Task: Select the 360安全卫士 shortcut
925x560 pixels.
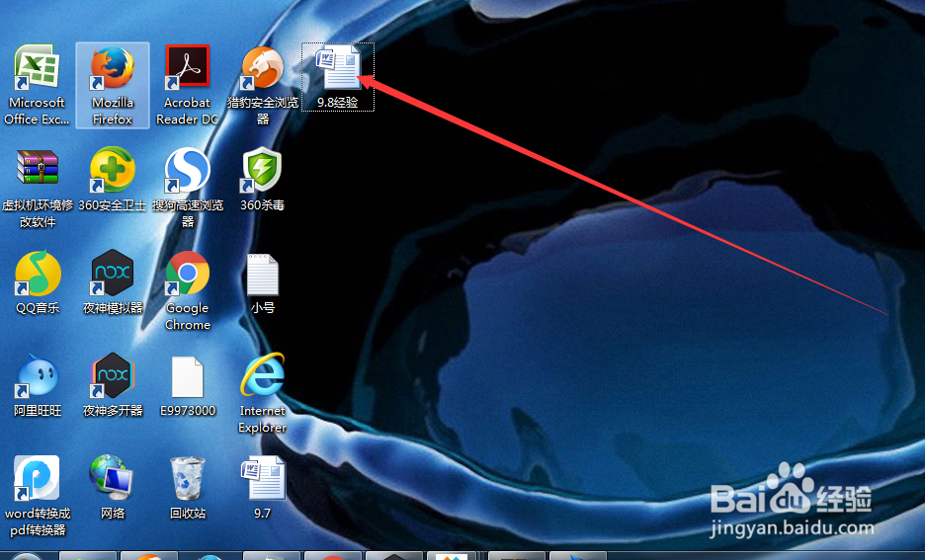Action: pos(112,179)
